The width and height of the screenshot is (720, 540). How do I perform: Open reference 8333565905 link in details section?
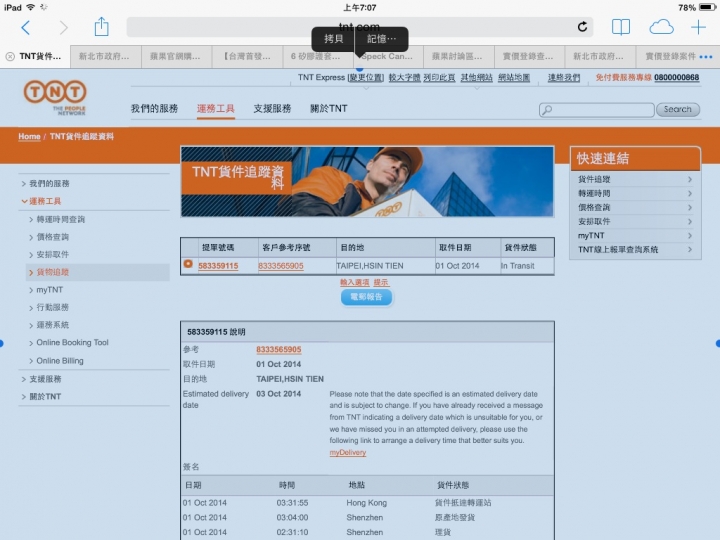(x=279, y=349)
